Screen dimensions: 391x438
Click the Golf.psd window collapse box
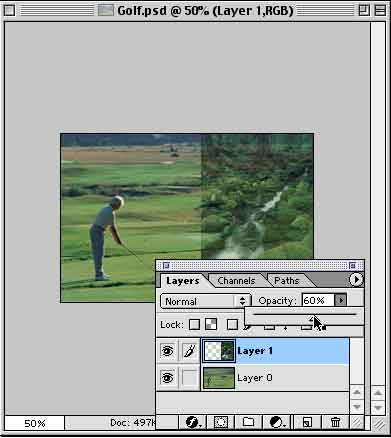pyautogui.click(x=380, y=10)
